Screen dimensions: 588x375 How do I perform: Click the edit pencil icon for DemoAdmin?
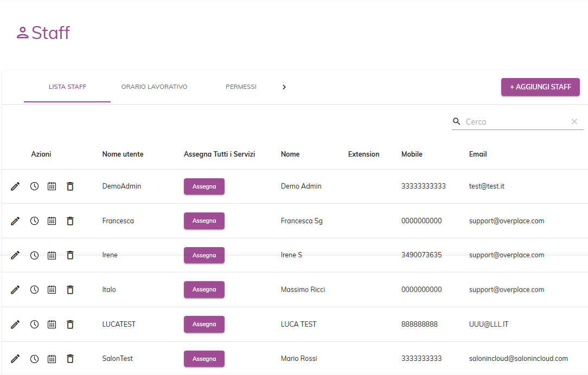(15, 186)
